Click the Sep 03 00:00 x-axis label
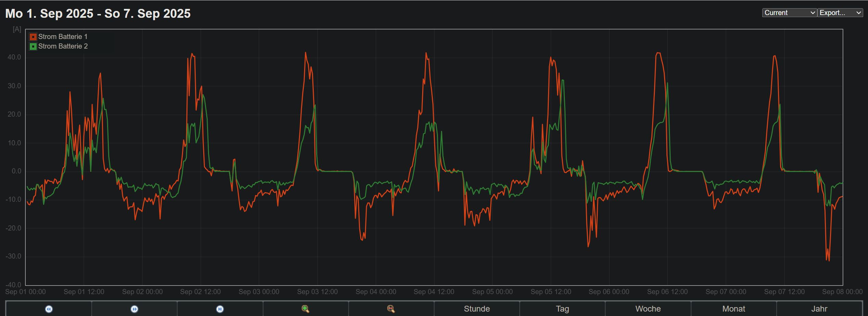The image size is (868, 316). pos(259,292)
